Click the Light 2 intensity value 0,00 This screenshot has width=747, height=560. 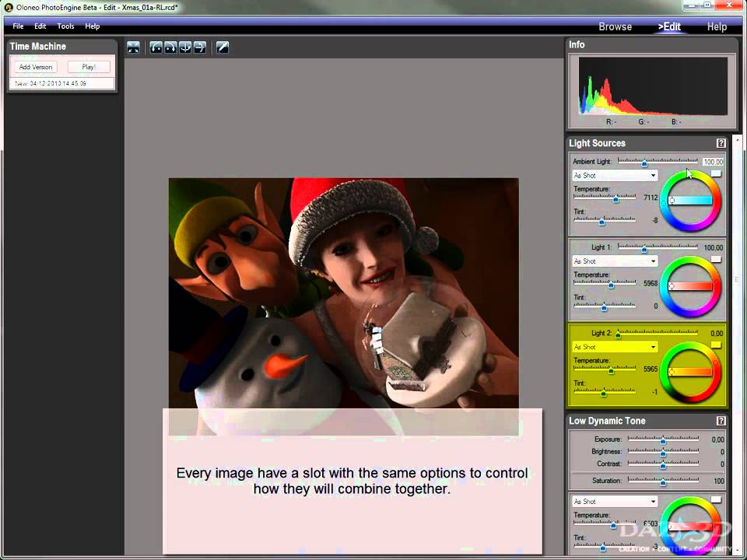(717, 334)
